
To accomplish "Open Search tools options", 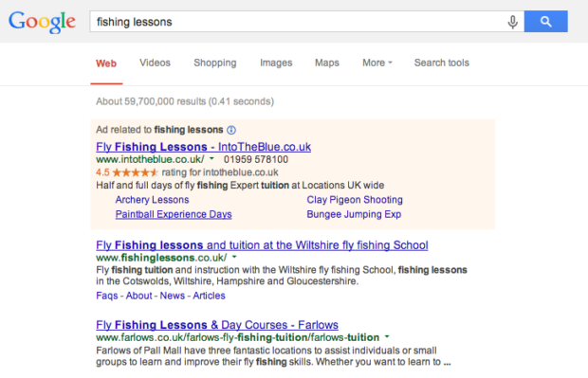I will [x=441, y=63].
